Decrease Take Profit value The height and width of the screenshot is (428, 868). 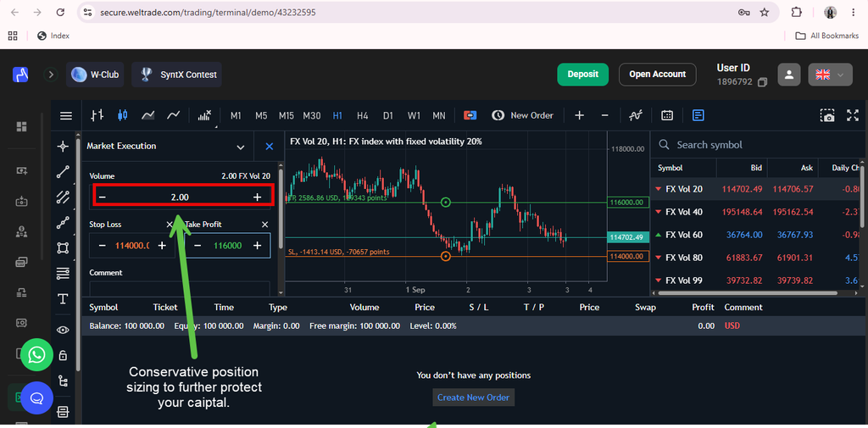[198, 245]
